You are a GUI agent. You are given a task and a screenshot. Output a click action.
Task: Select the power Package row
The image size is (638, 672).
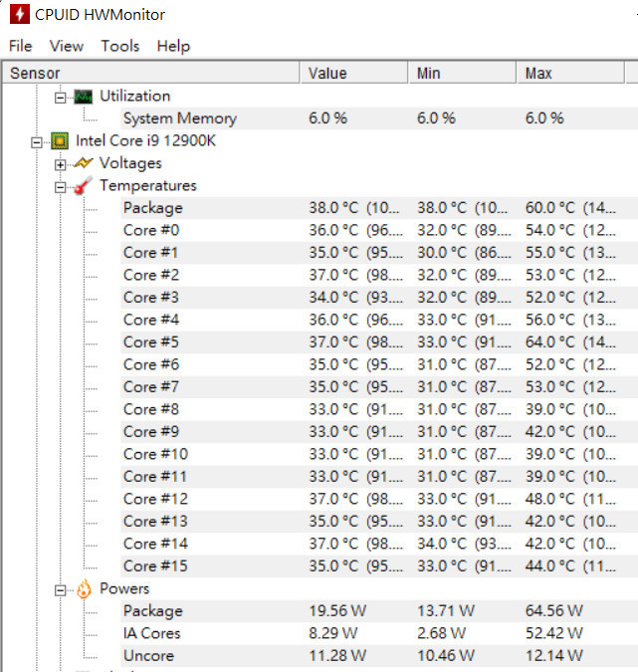coord(379,610)
